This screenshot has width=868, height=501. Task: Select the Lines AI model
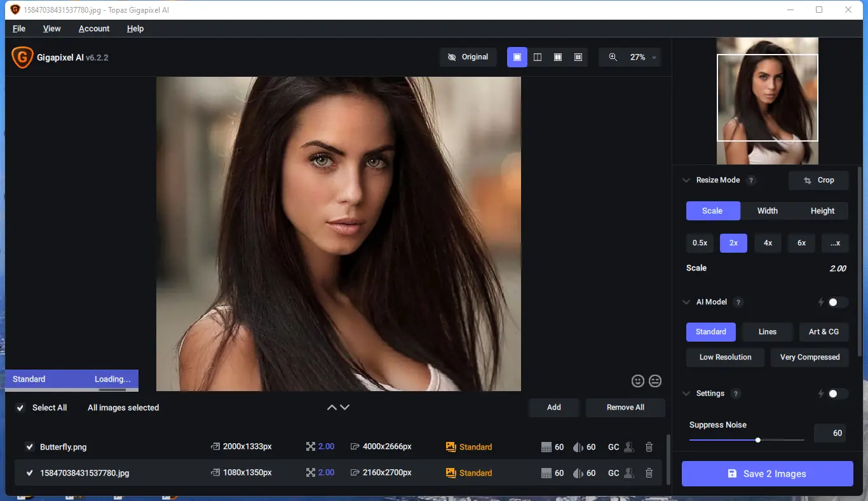coord(768,332)
